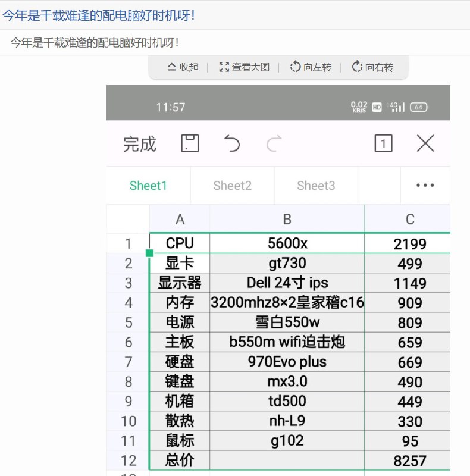Select cell containing 显示器
Screen dimensions: 470x476
(x=180, y=283)
